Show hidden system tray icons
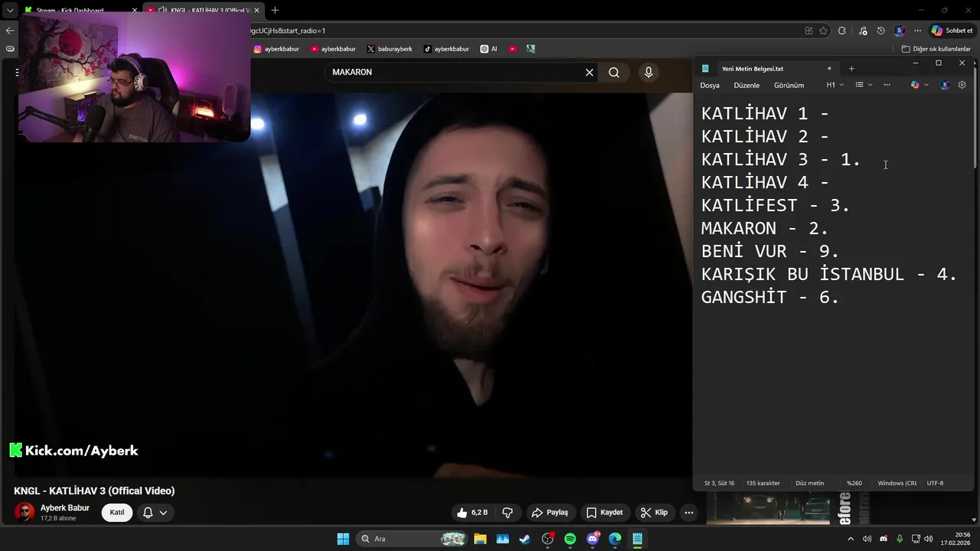 [850, 539]
